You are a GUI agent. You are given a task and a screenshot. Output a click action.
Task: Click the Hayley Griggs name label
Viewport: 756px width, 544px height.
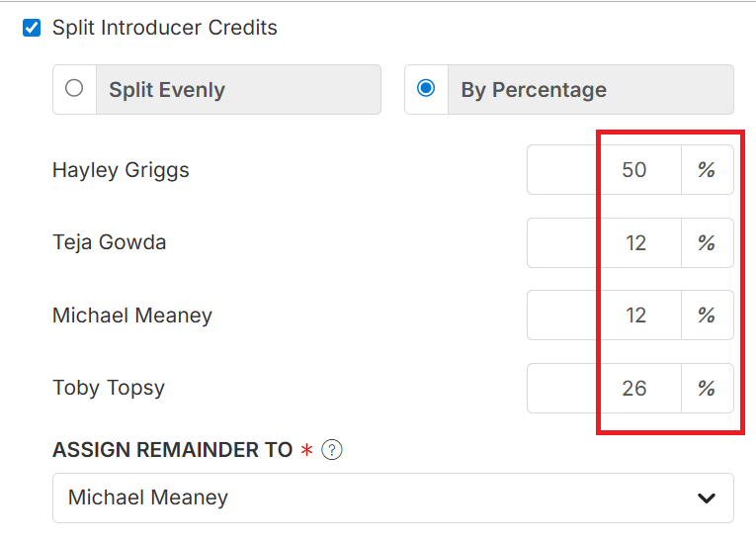tap(121, 170)
